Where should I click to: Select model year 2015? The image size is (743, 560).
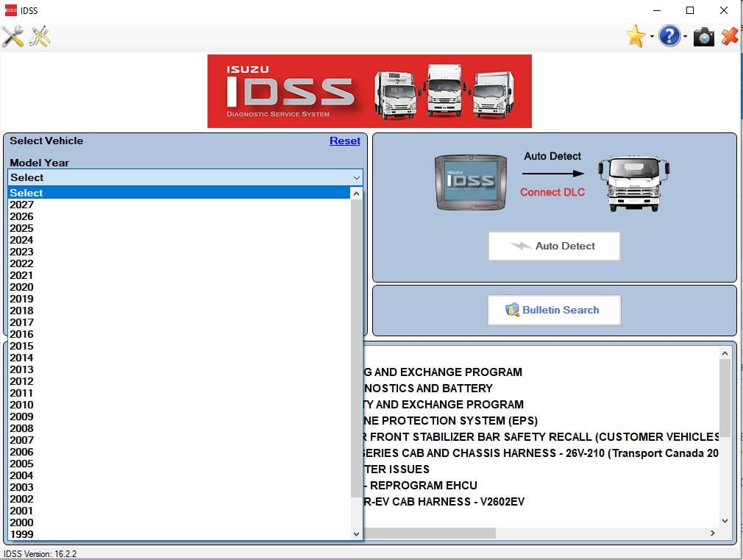pos(179,346)
